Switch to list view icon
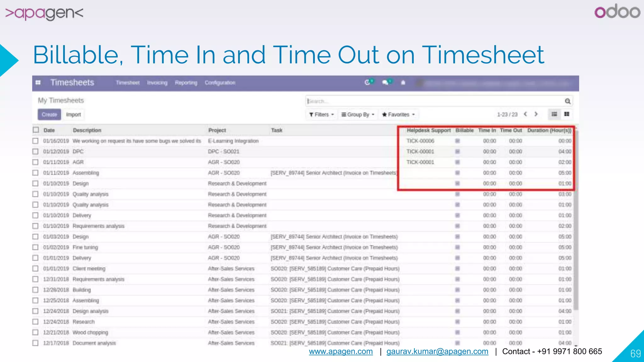Viewport: 644px width, 362px height. point(554,114)
